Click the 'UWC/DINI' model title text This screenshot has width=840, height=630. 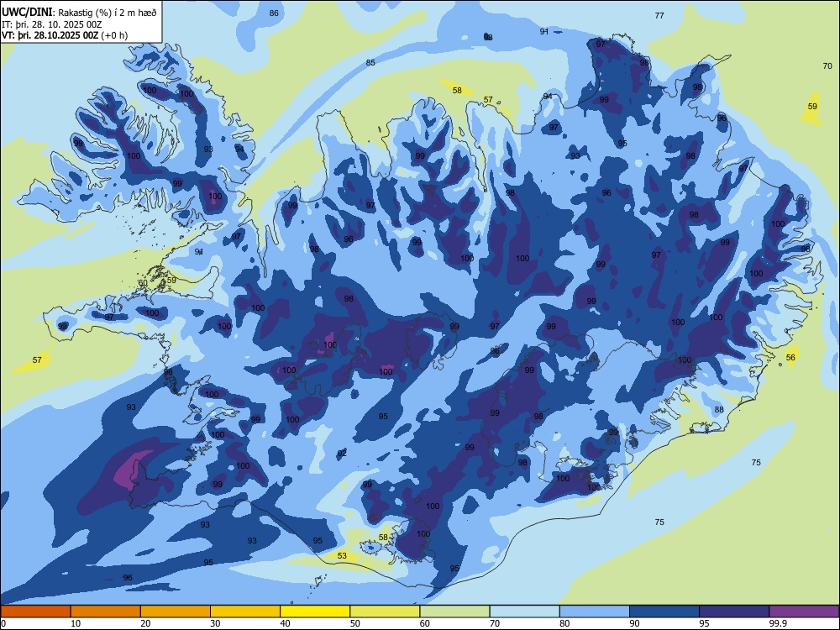[x=27, y=12]
